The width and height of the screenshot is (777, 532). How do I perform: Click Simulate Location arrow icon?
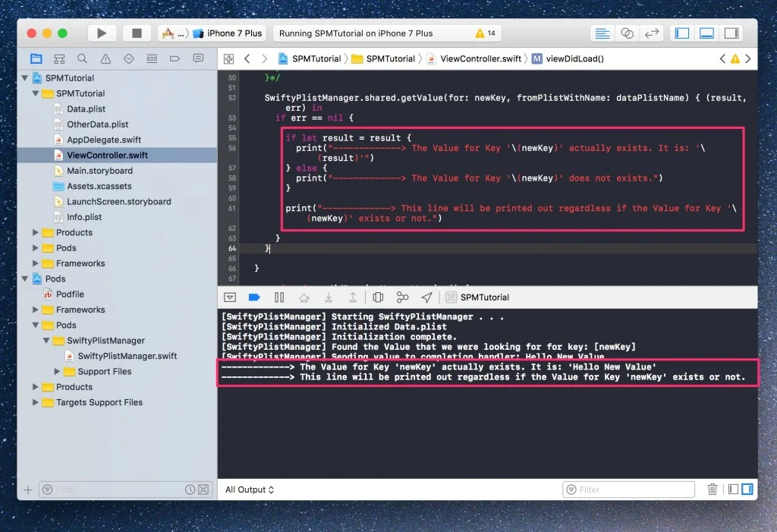click(x=426, y=297)
